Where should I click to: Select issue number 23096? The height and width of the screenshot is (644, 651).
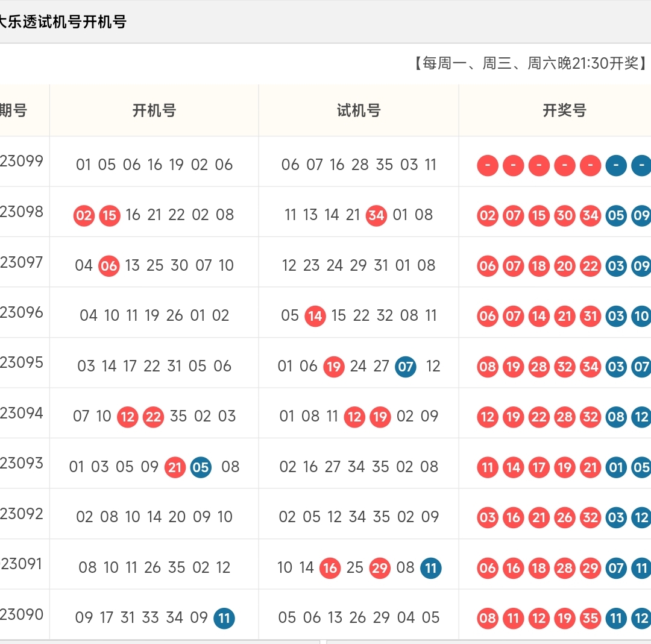[22, 312]
